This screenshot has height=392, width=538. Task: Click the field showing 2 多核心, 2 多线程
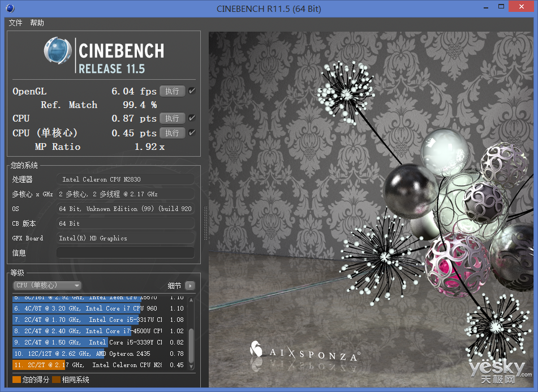(x=126, y=194)
